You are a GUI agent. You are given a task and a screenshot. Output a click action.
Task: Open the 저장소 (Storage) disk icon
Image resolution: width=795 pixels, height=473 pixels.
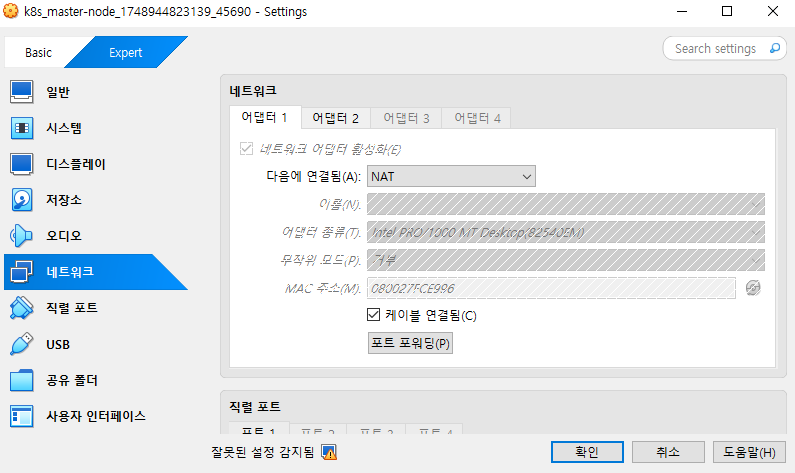pos(21,200)
